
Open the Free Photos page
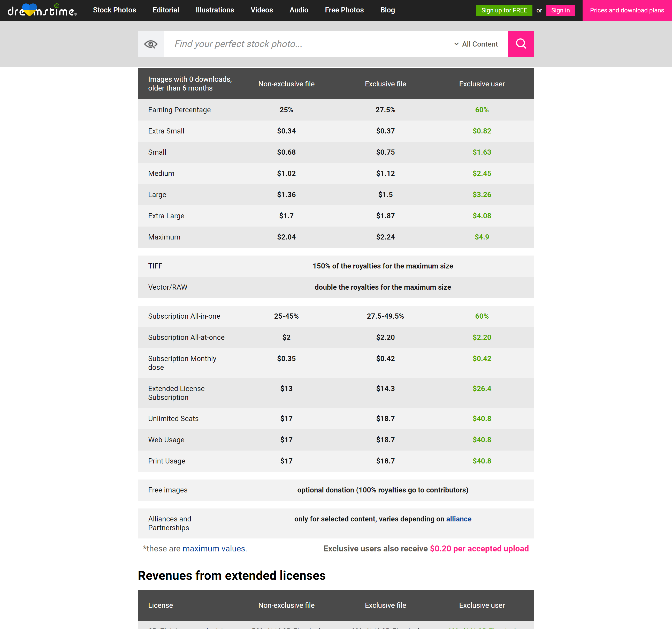344,10
